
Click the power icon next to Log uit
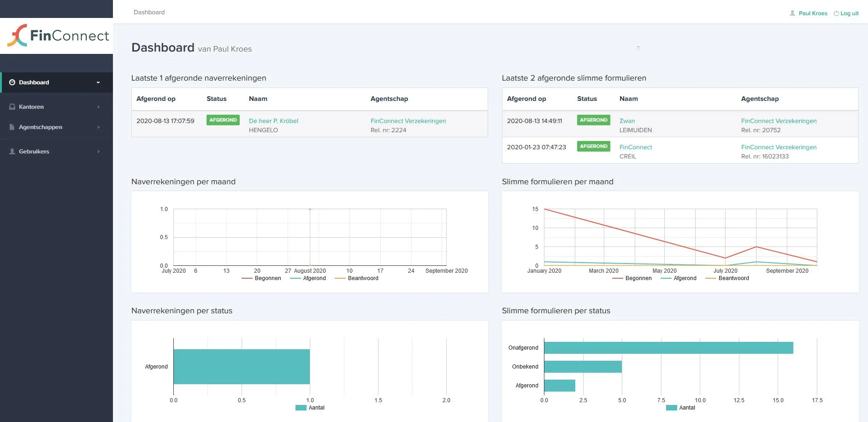click(x=835, y=13)
